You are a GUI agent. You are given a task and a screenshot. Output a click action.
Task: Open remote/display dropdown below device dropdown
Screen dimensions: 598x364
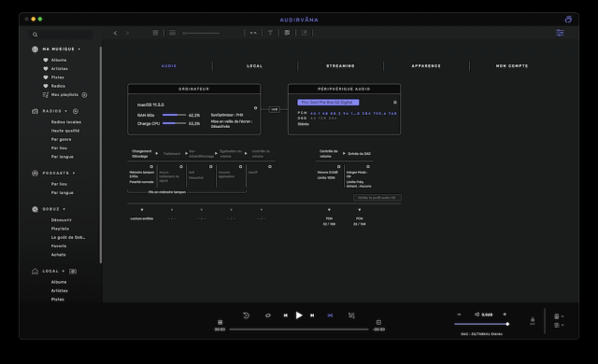559,325
